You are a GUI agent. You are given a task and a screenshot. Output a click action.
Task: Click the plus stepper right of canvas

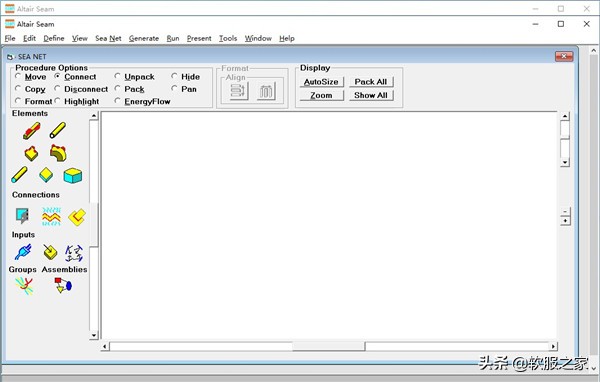click(x=565, y=221)
